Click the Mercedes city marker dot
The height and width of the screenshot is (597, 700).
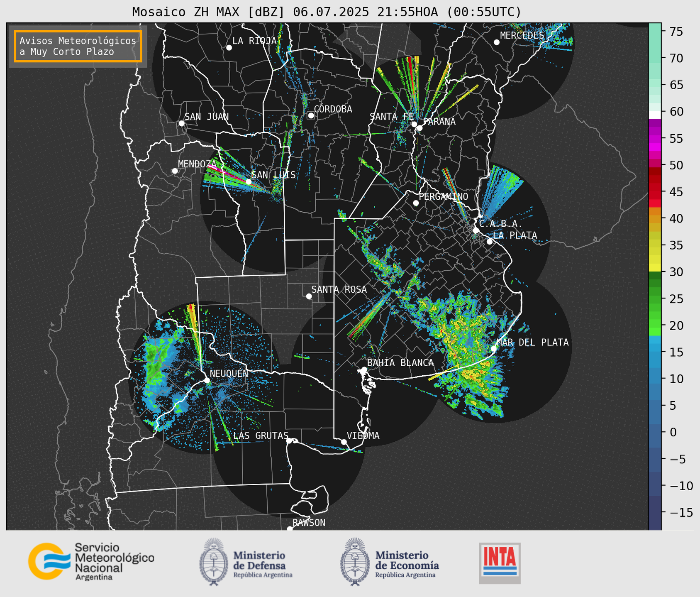tap(497, 42)
